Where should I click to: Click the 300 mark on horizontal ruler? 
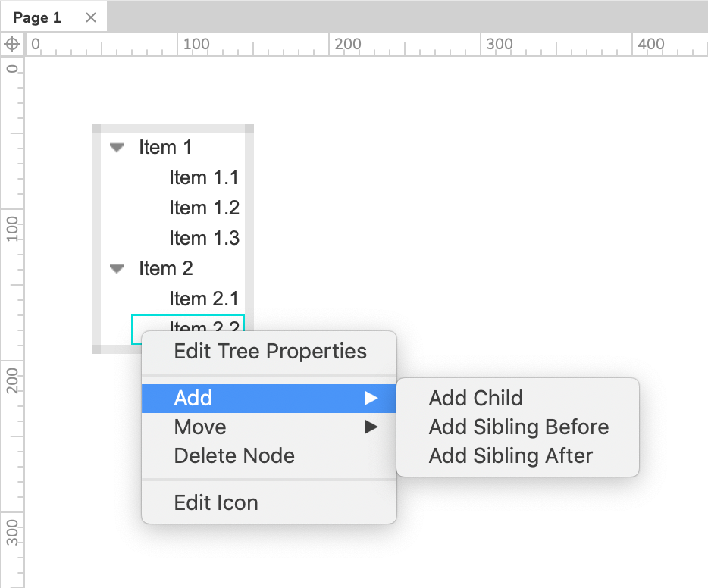click(x=499, y=44)
